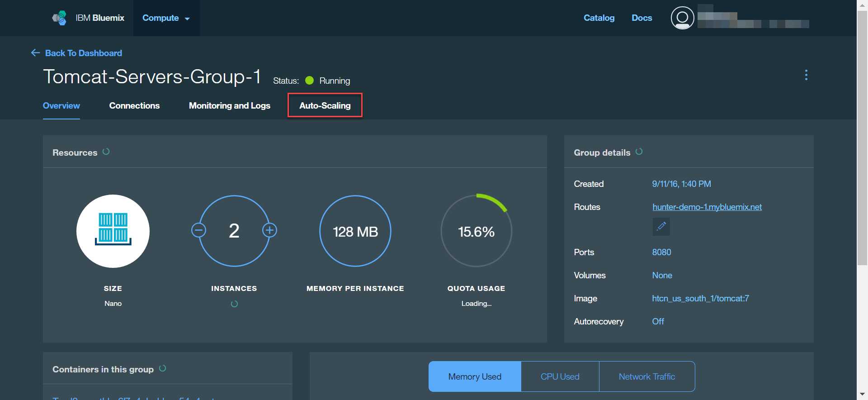Open the hunter-demo-1.mybluemix.net route link
The image size is (868, 400).
[707, 207]
